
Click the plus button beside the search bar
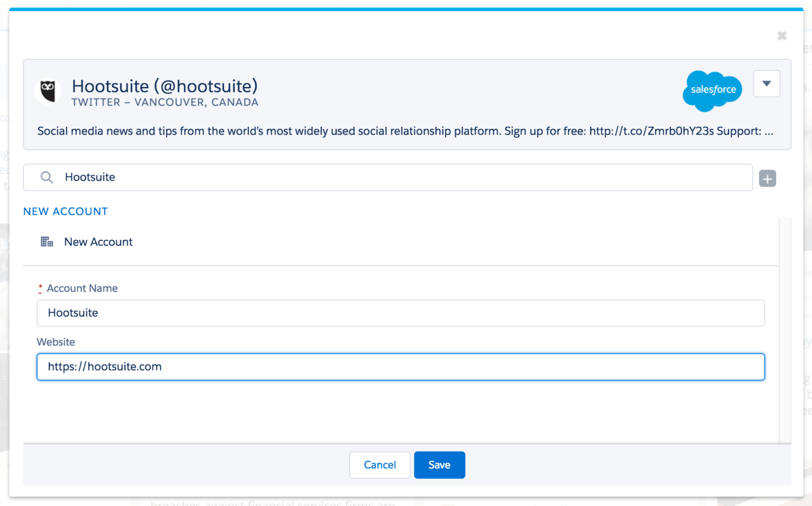click(767, 178)
